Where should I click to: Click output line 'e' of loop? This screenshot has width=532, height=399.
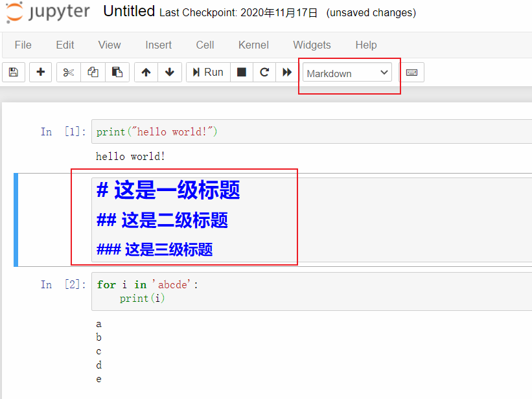[98, 379]
